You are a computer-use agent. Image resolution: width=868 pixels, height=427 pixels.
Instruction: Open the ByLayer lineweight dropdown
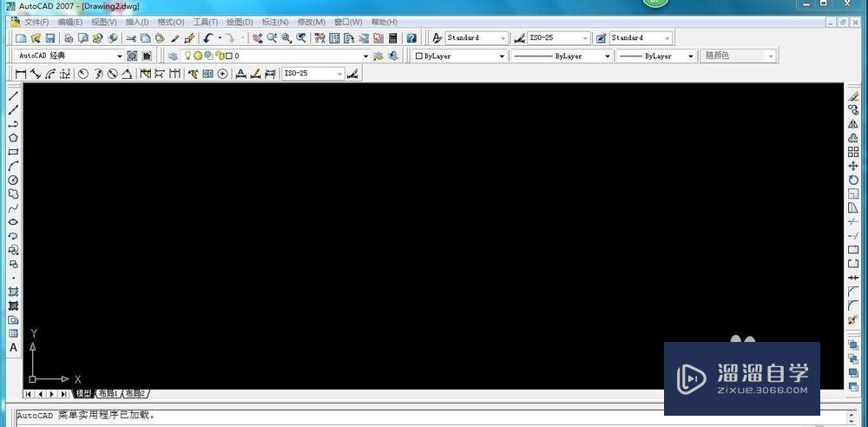691,56
